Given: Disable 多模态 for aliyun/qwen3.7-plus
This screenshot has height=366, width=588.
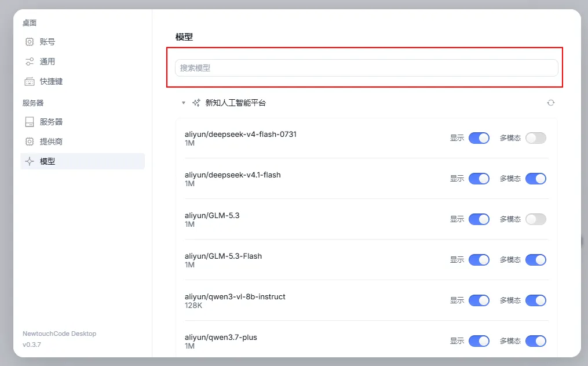Looking at the screenshot, I should [x=535, y=341].
